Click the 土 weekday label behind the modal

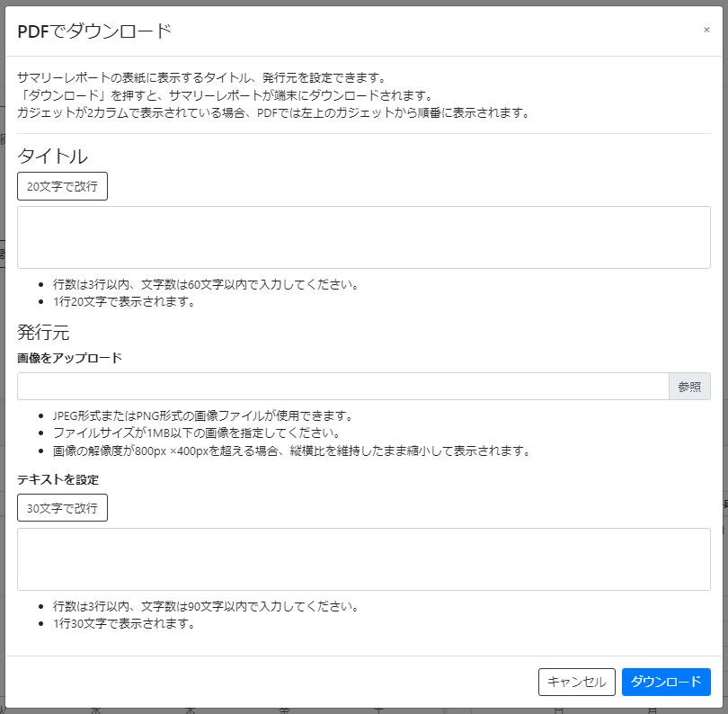[379, 710]
